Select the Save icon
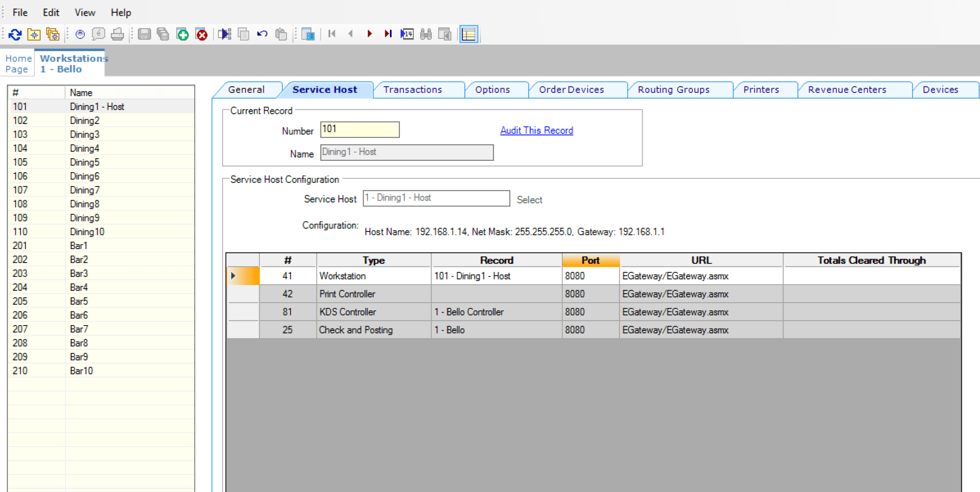980x492 pixels. tap(144, 34)
